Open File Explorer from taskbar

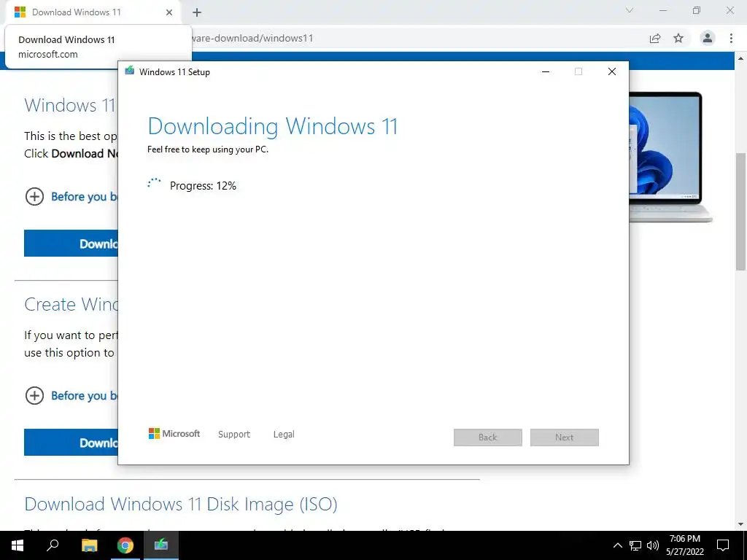point(89,545)
